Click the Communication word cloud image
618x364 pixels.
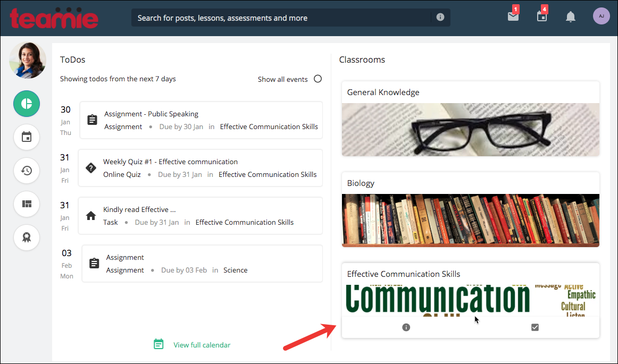click(471, 301)
